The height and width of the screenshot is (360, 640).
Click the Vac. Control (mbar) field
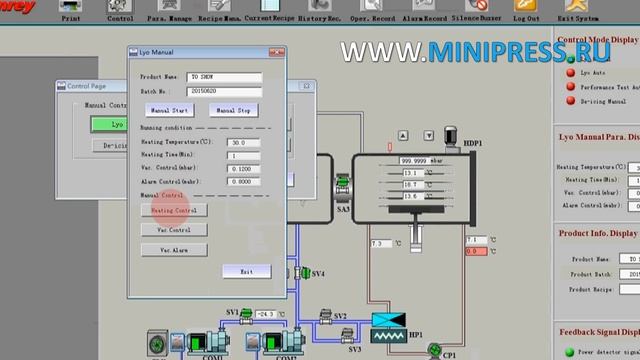(243, 169)
